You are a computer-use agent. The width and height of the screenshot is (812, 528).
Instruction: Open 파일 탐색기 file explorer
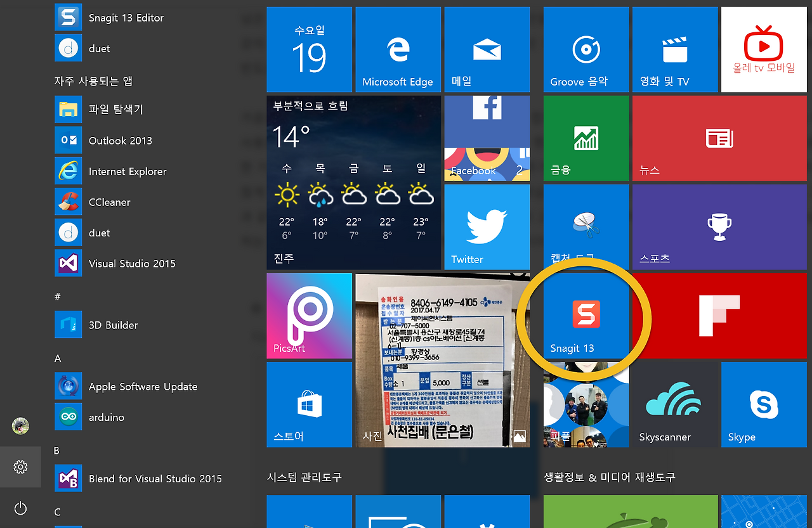pyautogui.click(x=100, y=110)
